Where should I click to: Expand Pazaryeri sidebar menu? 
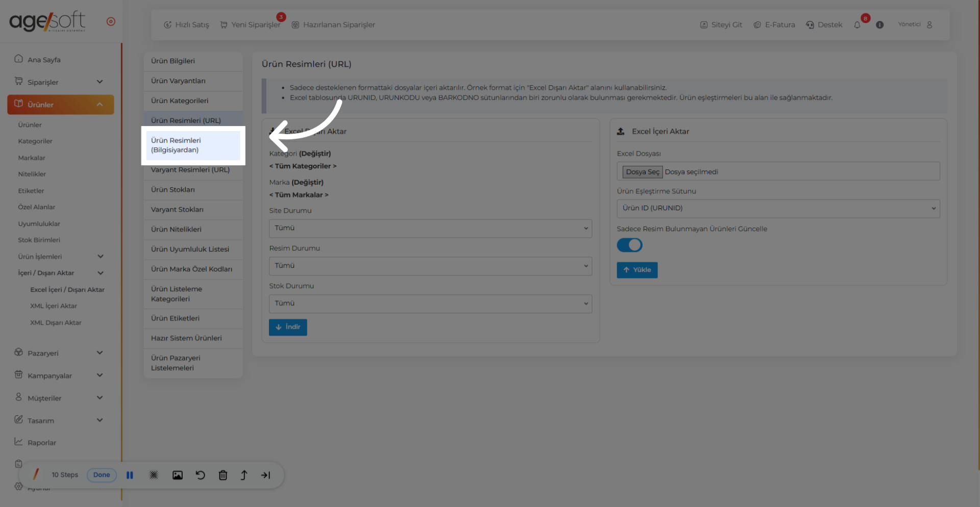60,353
